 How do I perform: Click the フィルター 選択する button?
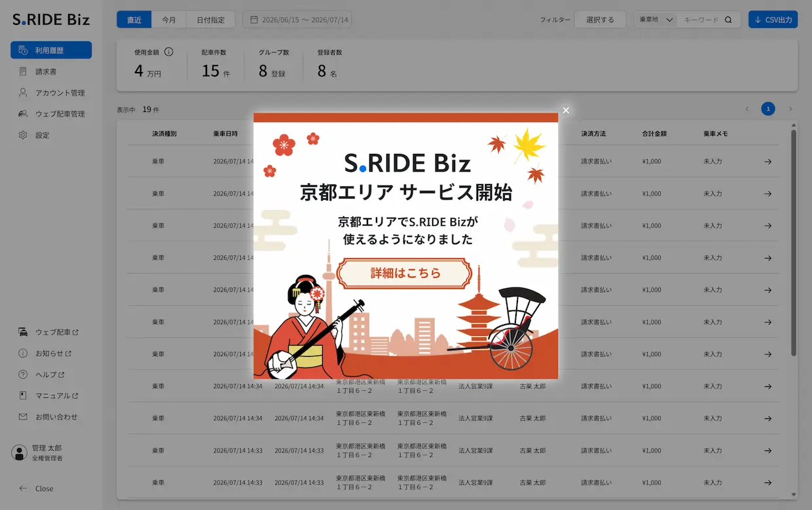coord(600,20)
